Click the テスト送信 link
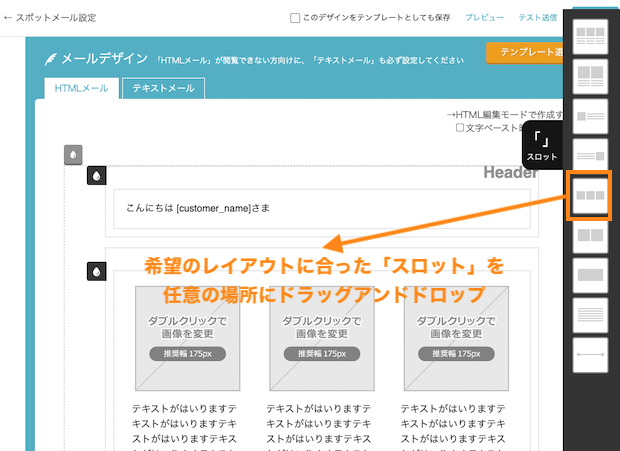This screenshot has height=451, width=620. [x=538, y=18]
